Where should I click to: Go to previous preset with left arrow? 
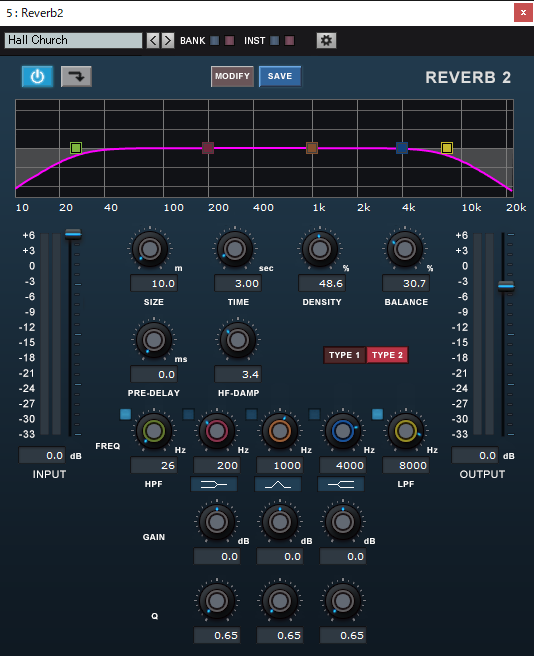(153, 41)
